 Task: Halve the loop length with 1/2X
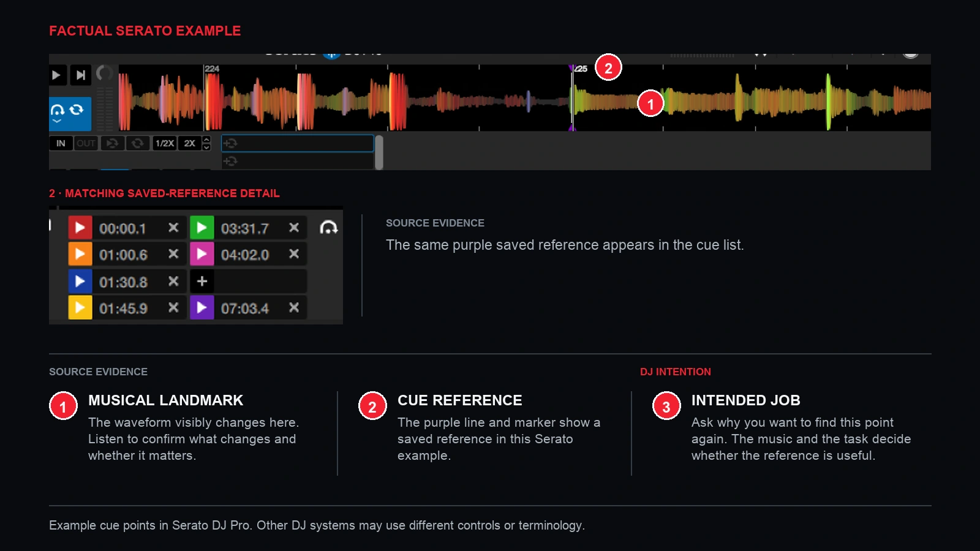pyautogui.click(x=165, y=143)
